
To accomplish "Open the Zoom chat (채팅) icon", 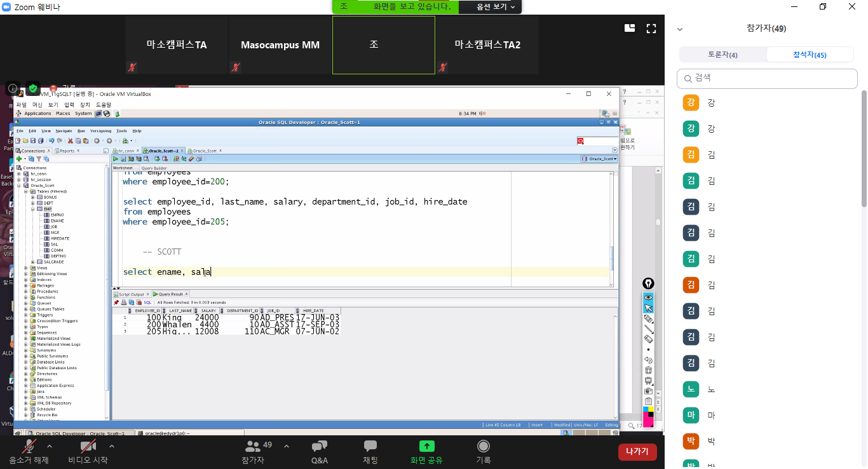I will [x=370, y=451].
